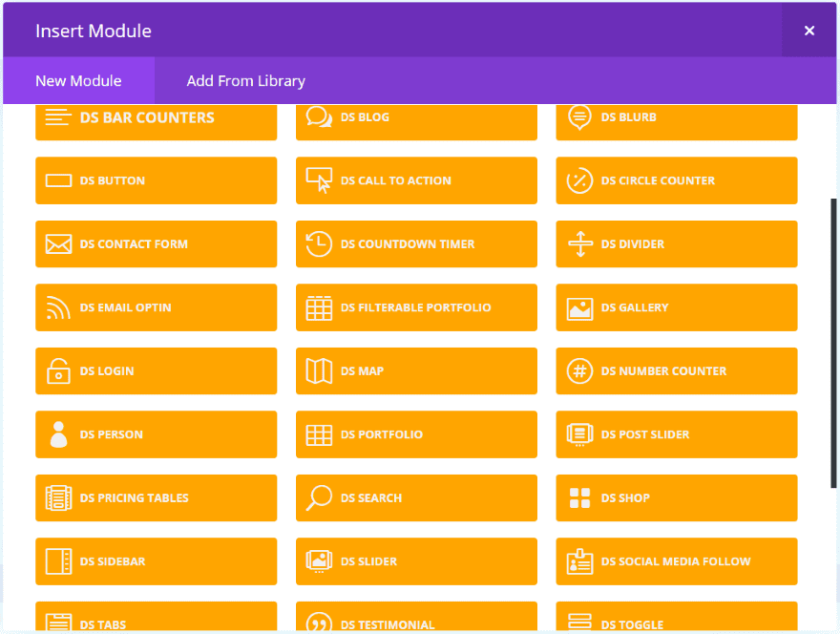This screenshot has height=634, width=840.
Task: Insert the DS Post Slider module
Action: point(676,434)
